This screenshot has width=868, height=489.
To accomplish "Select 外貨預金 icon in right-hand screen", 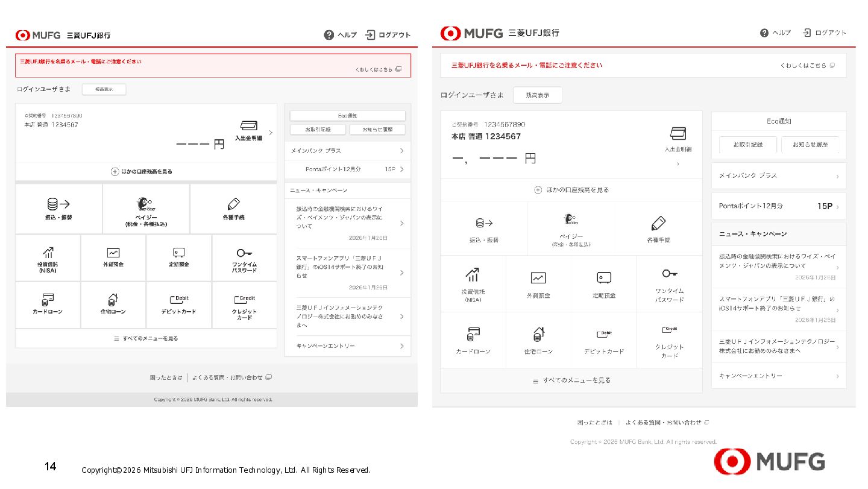I will tap(538, 278).
